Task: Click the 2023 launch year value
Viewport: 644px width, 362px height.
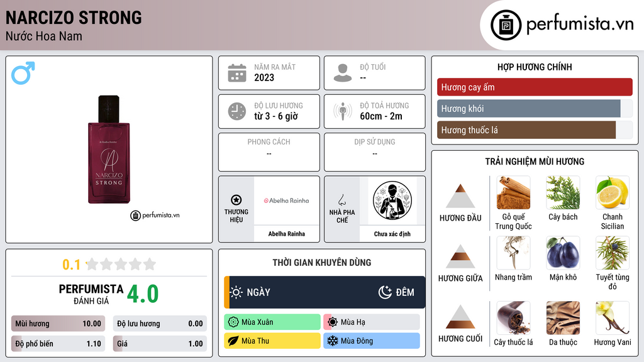Action: pos(264,77)
